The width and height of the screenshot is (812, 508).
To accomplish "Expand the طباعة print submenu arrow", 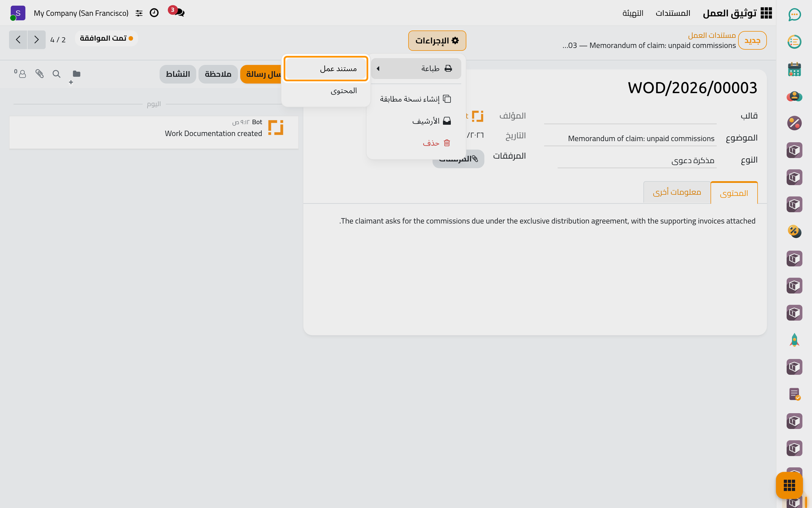I will point(378,69).
